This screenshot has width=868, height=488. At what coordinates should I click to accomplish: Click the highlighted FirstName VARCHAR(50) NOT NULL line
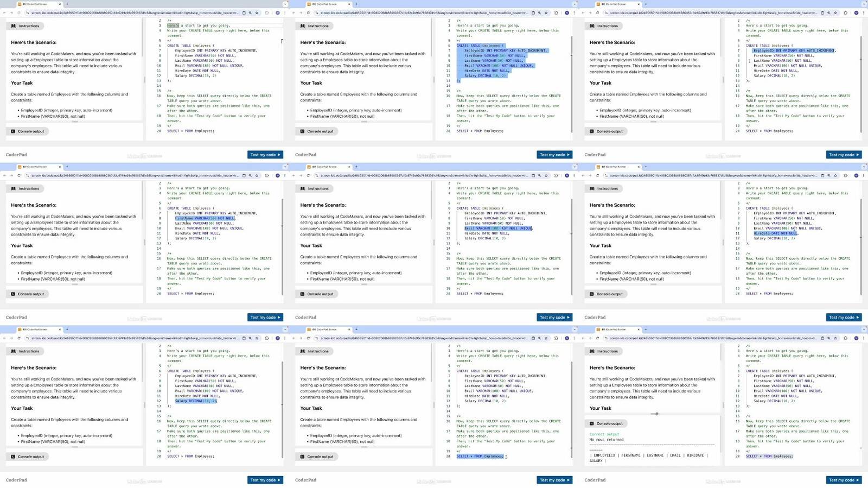point(205,218)
